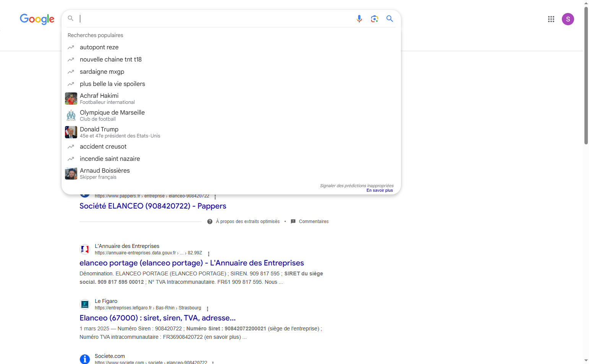Click the Societe.com info favicon
589x364 pixels.
coord(85,359)
